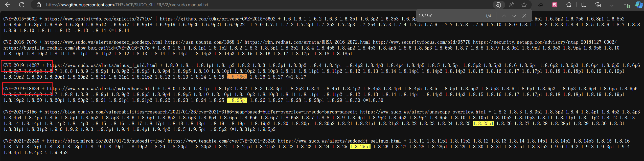Go back to the previous page
This screenshot has width=644, height=161.
point(8,5)
